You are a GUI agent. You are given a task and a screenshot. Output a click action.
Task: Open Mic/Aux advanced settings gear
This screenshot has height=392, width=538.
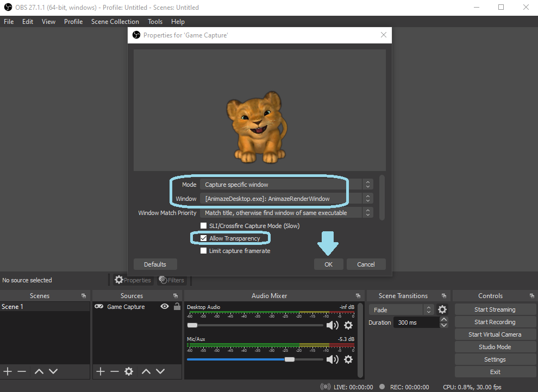[348, 359]
